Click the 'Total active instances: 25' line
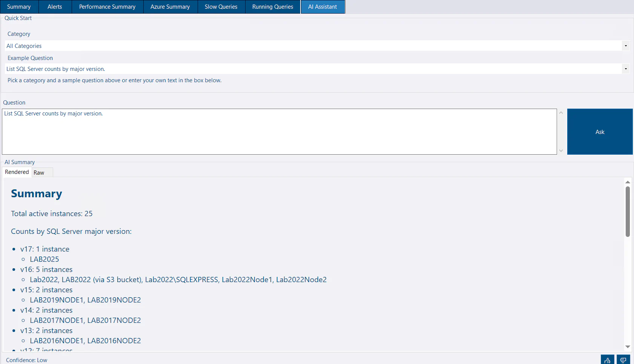This screenshot has width=634, height=364. point(52,213)
